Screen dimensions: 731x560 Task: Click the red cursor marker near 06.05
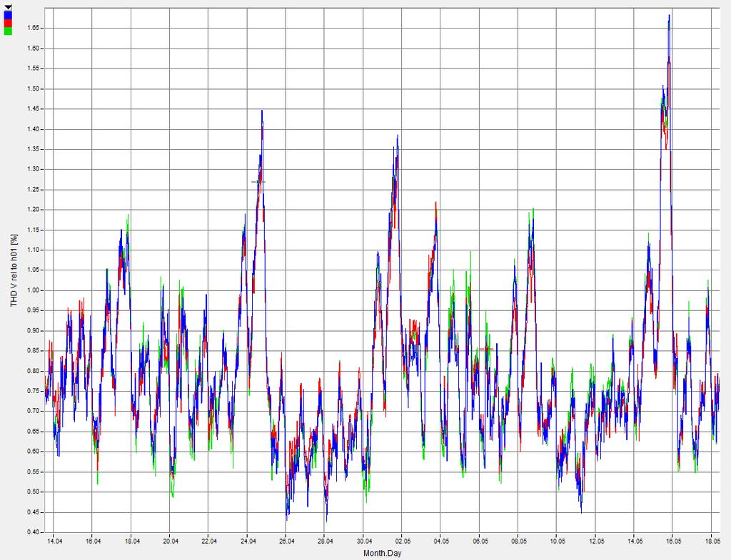coord(486,349)
